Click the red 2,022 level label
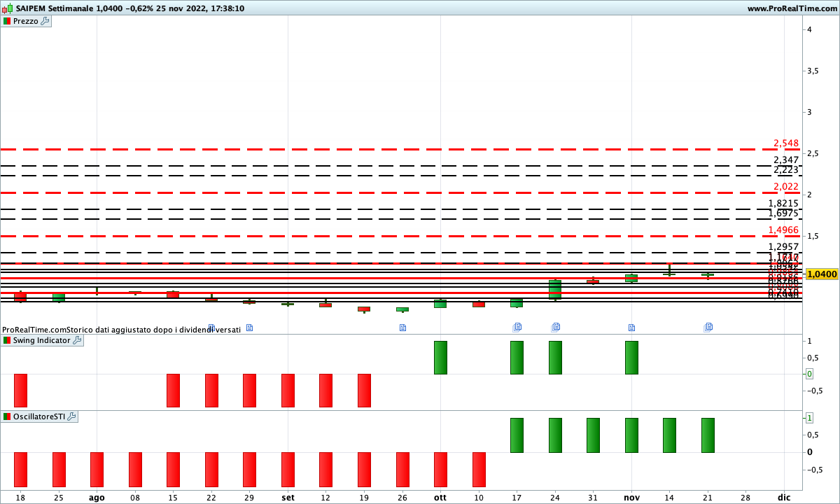Image resolution: width=840 pixels, height=504 pixels. click(x=785, y=187)
